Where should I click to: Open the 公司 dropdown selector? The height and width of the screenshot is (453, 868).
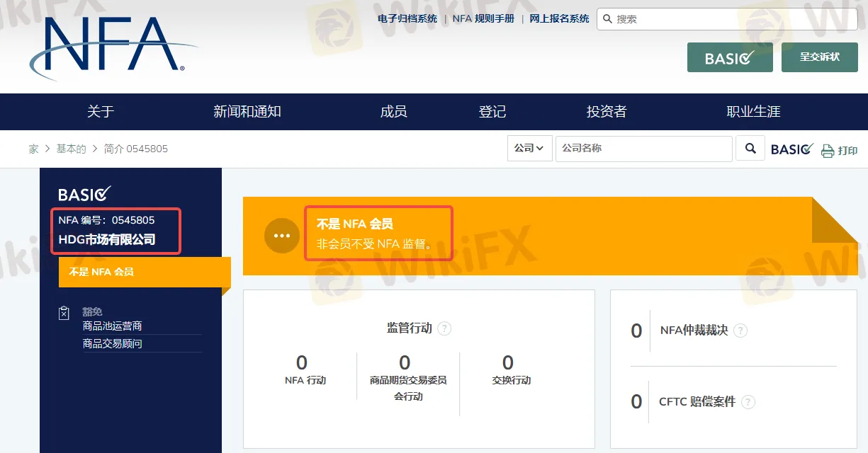tap(529, 149)
